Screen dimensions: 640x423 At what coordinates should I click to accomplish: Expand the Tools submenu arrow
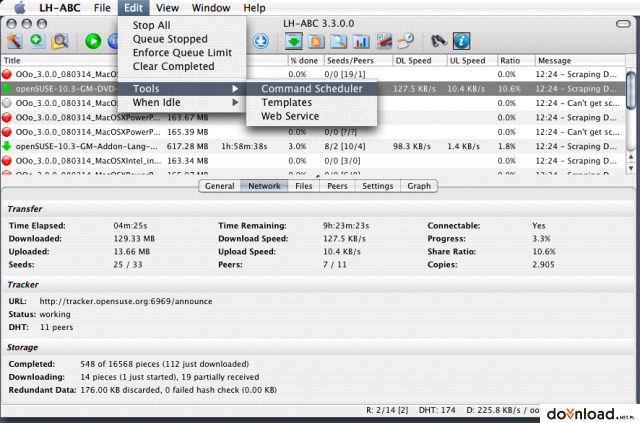235,89
